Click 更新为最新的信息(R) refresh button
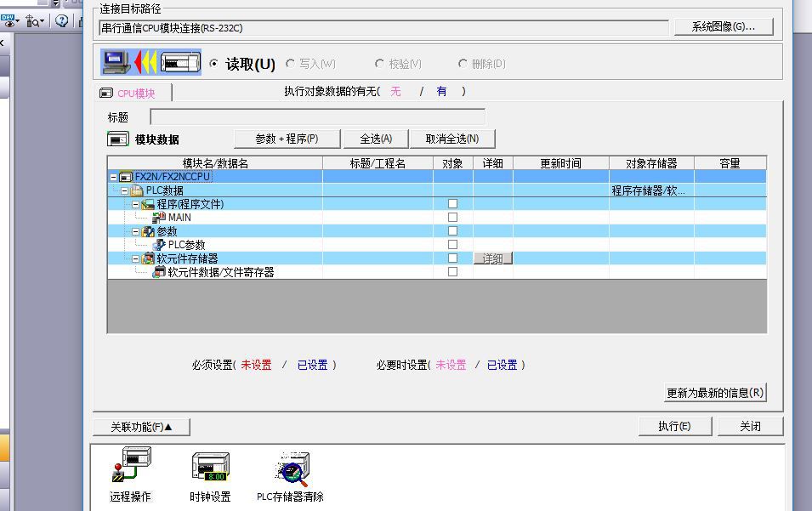Image resolution: width=812 pixels, height=511 pixels. point(714,393)
